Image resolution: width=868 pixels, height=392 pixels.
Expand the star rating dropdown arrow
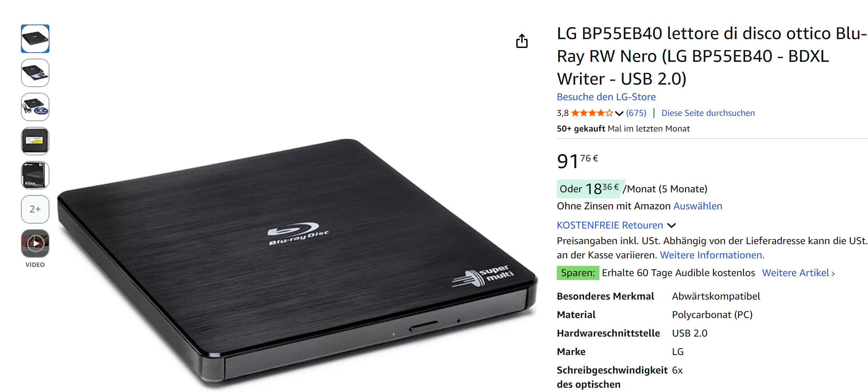tap(619, 113)
